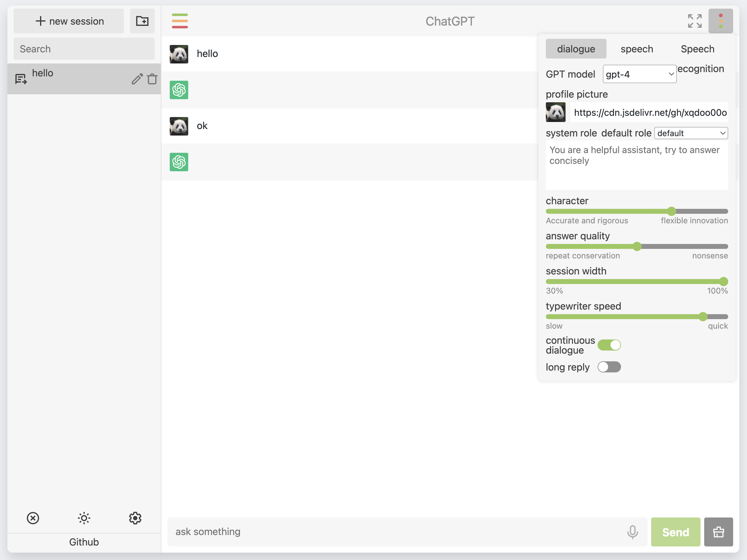This screenshot has width=747, height=560.
Task: Open the Github link
Action: pyautogui.click(x=84, y=542)
